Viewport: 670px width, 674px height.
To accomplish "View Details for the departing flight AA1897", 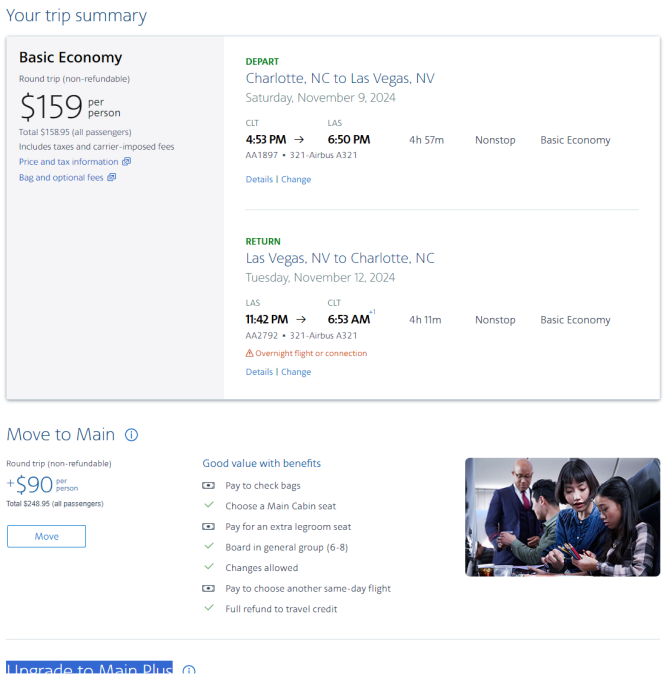I will point(259,179).
